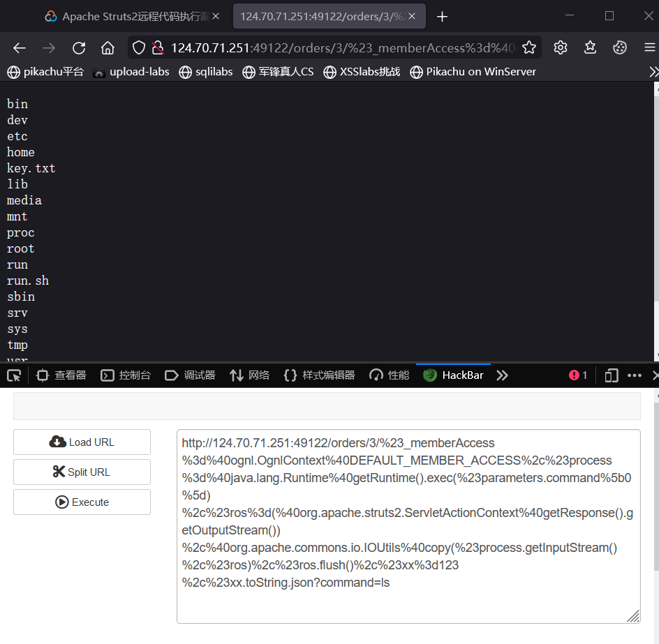Click the Split URL button
This screenshot has height=644, width=659.
pos(82,472)
